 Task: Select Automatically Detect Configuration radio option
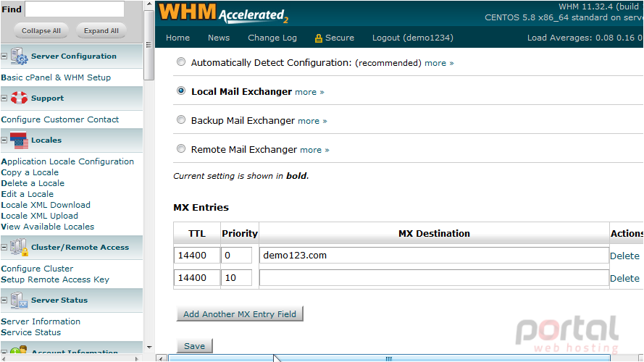(180, 62)
